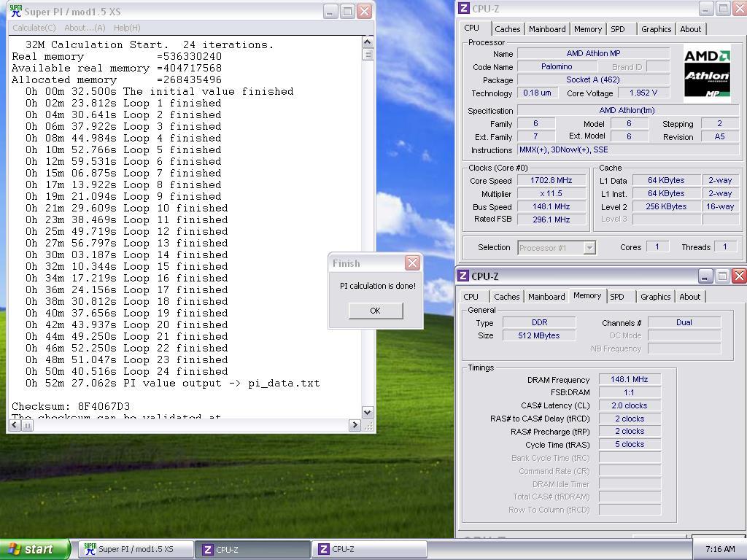Click the Loop 1 finished line
The height and width of the screenshot is (560, 747).
click(123, 104)
